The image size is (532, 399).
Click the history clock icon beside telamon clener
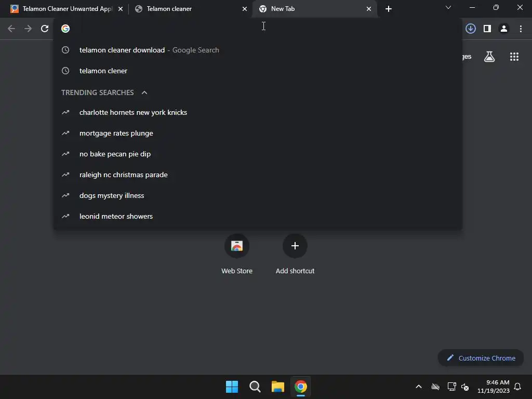point(65,71)
